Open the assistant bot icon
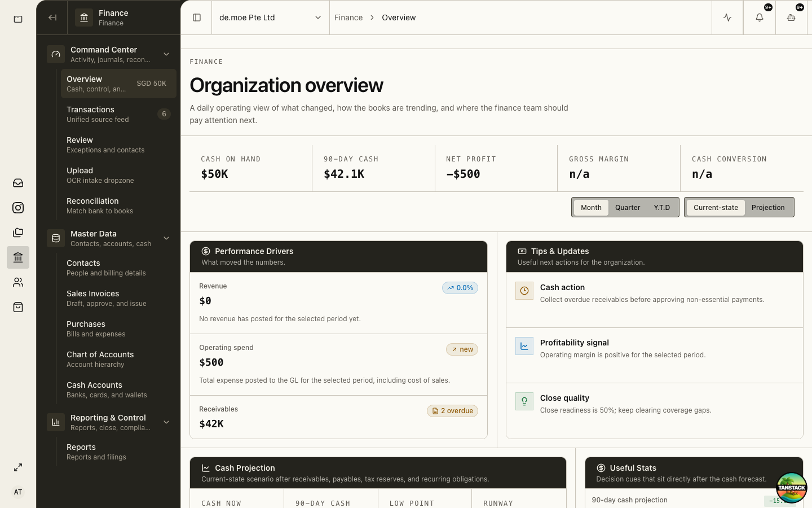This screenshot has height=508, width=812. point(791,17)
